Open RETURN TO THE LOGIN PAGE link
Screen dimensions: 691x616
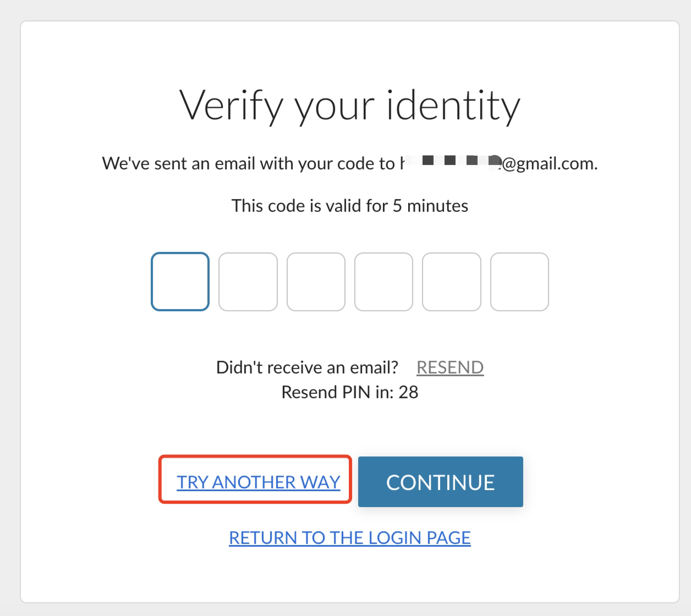click(x=350, y=538)
